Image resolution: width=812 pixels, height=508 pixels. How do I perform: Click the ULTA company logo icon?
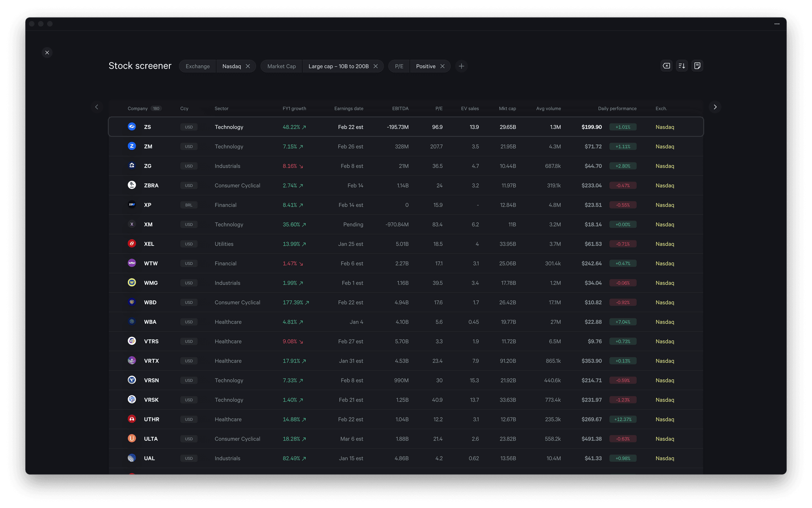pos(132,439)
